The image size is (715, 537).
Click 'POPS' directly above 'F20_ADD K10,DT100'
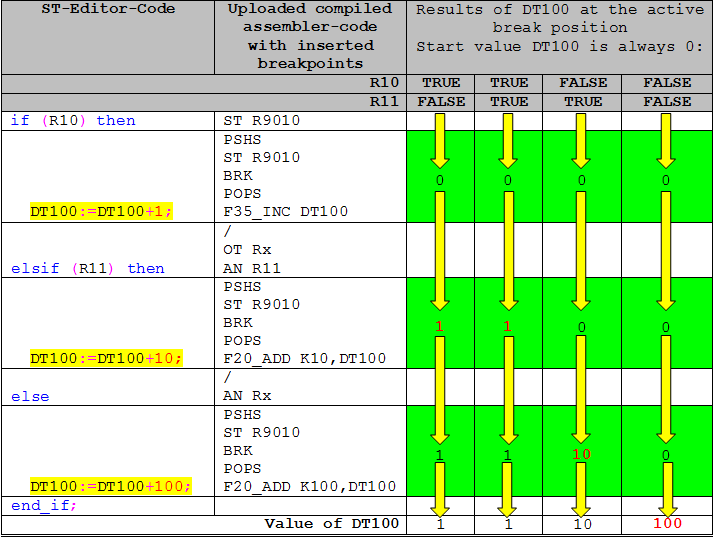[242, 341]
